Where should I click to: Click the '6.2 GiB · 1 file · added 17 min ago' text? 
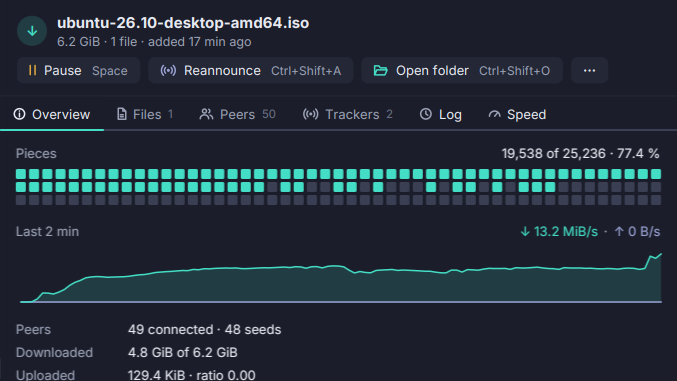(x=154, y=42)
